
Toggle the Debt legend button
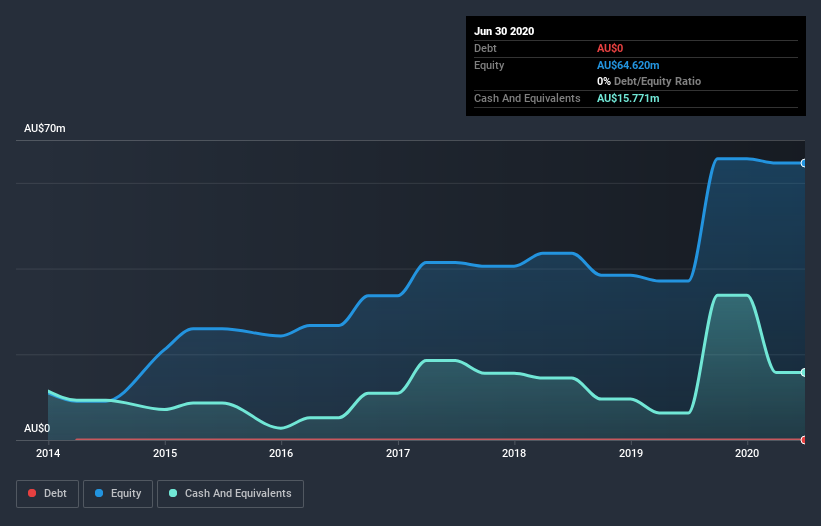47,494
